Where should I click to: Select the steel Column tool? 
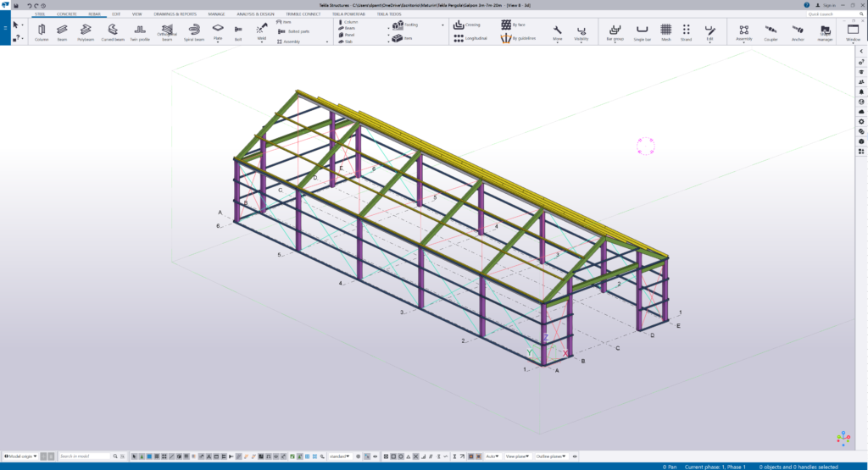click(x=42, y=31)
